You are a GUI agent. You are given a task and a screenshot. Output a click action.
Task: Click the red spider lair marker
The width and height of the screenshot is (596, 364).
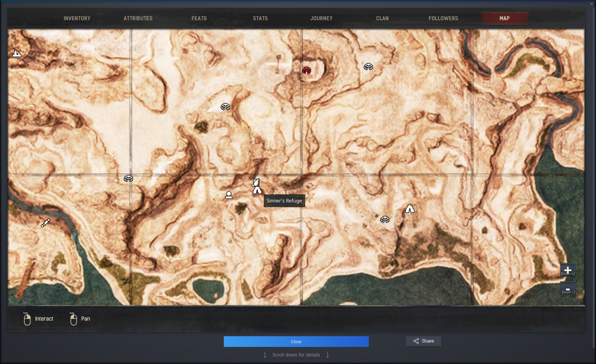pyautogui.click(x=306, y=70)
